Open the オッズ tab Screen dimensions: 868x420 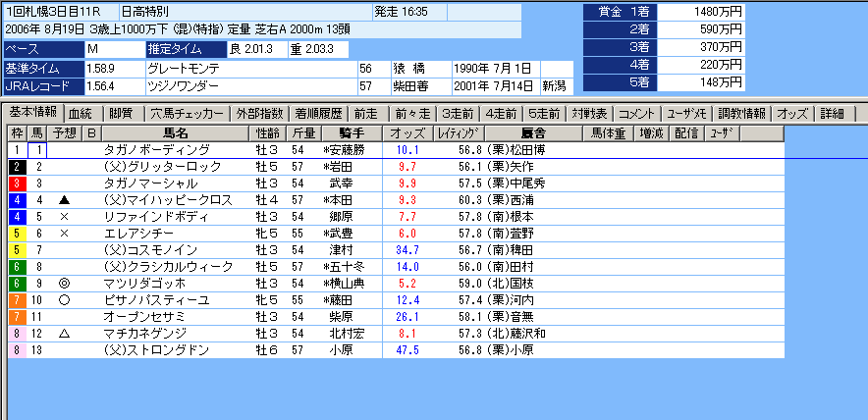click(x=791, y=114)
